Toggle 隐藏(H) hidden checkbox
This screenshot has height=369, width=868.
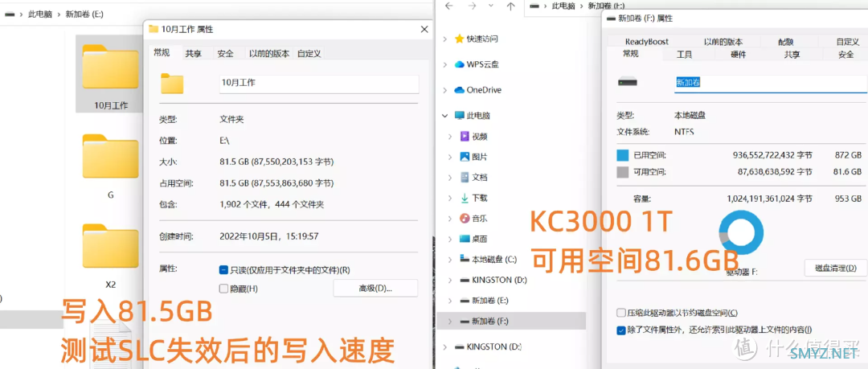click(223, 289)
